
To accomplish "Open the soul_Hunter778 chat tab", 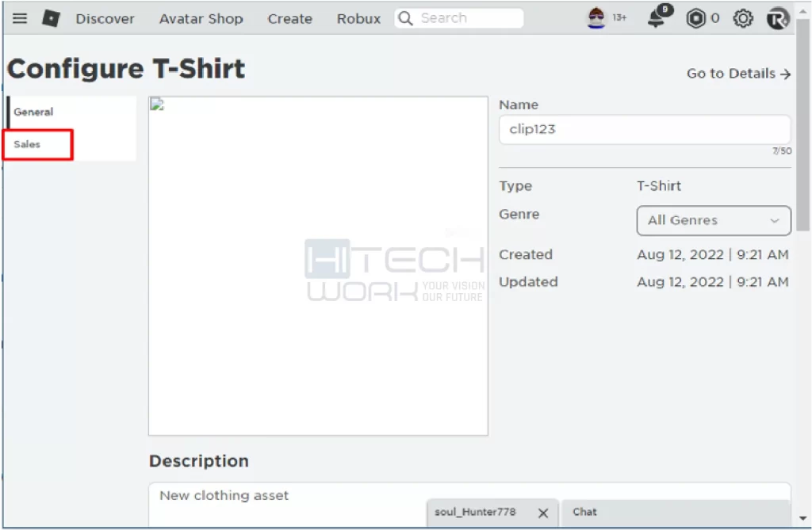I will click(x=475, y=513).
